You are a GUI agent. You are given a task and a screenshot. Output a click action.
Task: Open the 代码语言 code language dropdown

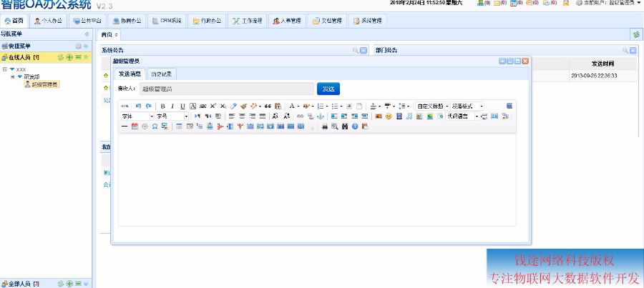462,116
